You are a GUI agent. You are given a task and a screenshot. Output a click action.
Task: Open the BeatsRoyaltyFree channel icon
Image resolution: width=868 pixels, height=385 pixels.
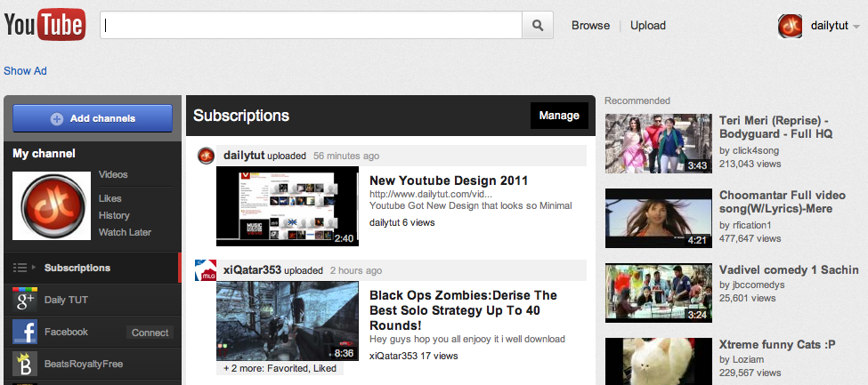point(25,364)
